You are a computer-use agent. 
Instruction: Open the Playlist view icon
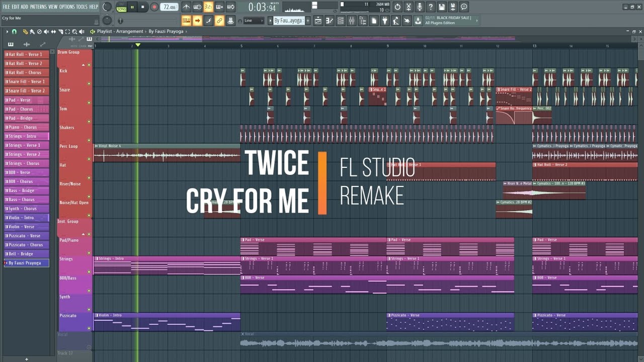coord(318,21)
